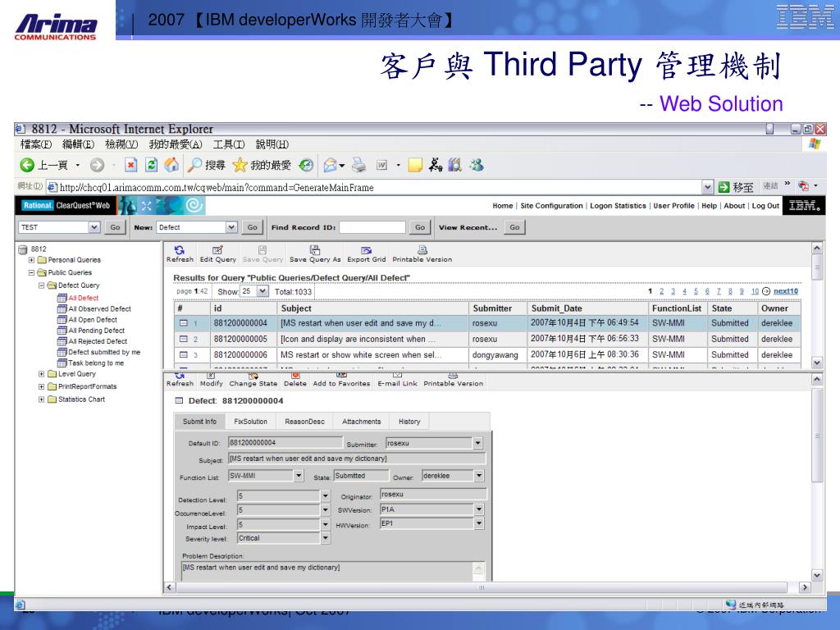Image resolution: width=840 pixels, height=630 pixels.
Task: Open Printable Version of results grid
Action: (422, 254)
